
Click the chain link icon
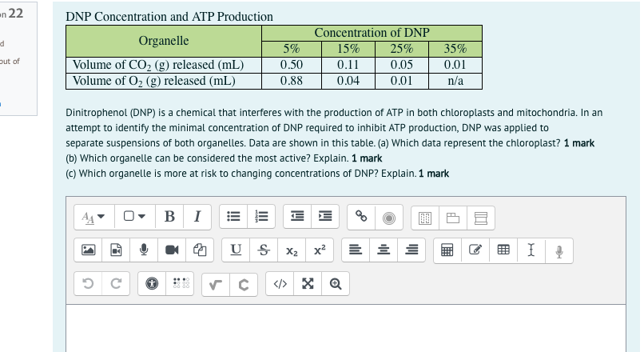coord(361,217)
